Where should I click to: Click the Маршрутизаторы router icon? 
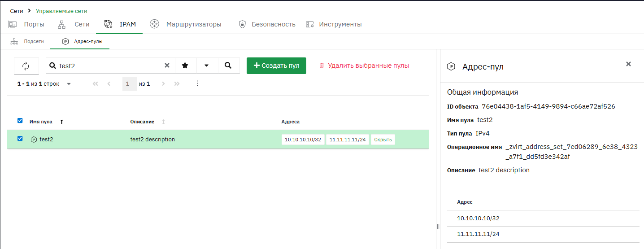154,24
